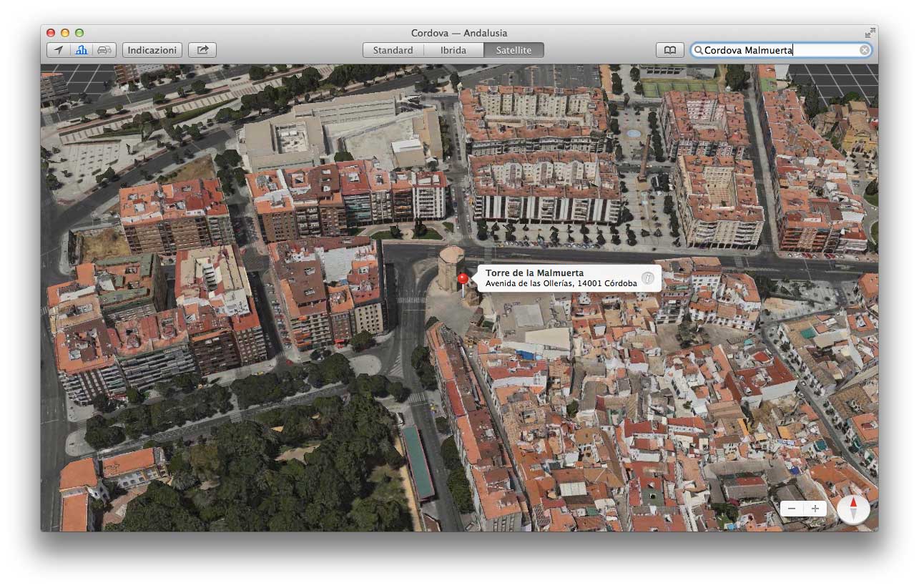
Task: Open the bookmarks book icon
Action: (x=669, y=50)
